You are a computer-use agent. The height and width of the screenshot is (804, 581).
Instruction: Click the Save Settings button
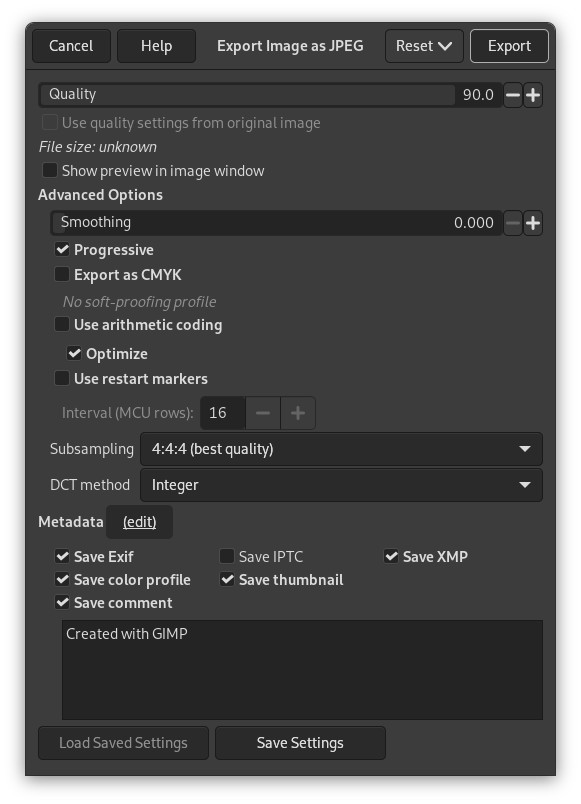300,742
